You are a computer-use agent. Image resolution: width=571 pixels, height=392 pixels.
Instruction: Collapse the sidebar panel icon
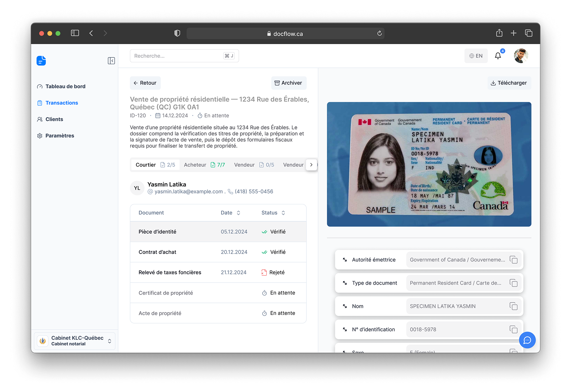tap(111, 61)
